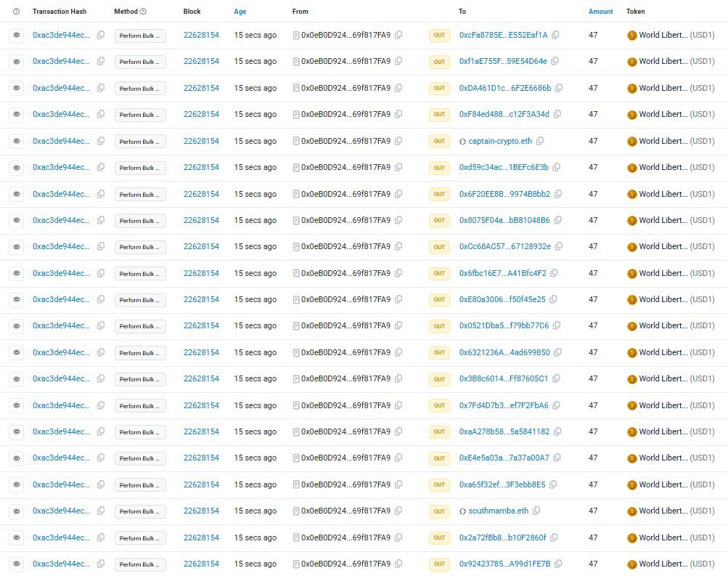Click amount 47 in 0xd59c34ac row
The width and height of the screenshot is (728, 576).
tap(593, 167)
